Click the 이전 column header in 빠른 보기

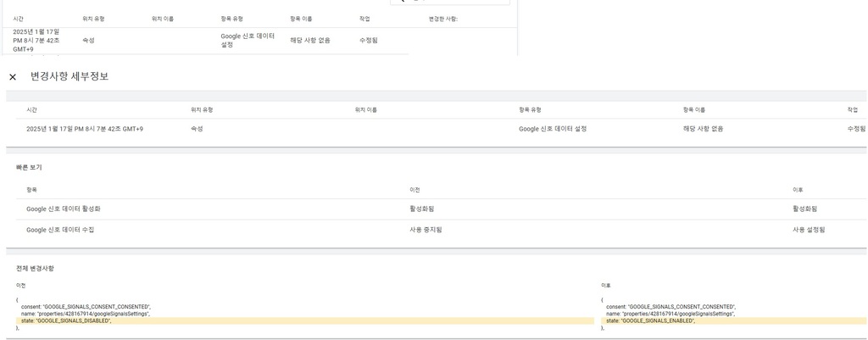414,190
